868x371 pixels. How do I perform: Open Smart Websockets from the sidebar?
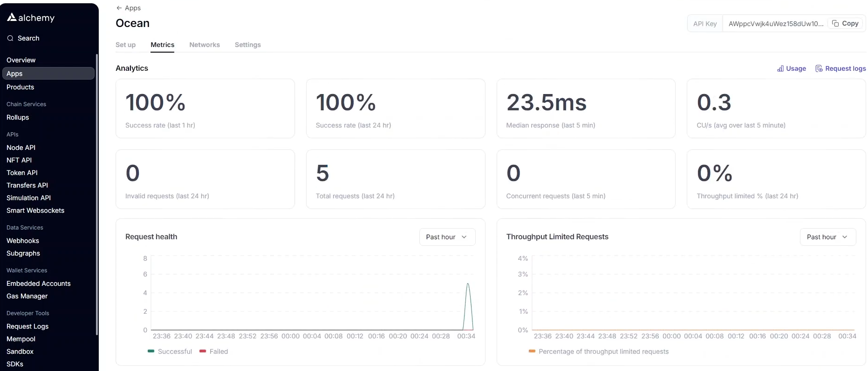coord(35,210)
